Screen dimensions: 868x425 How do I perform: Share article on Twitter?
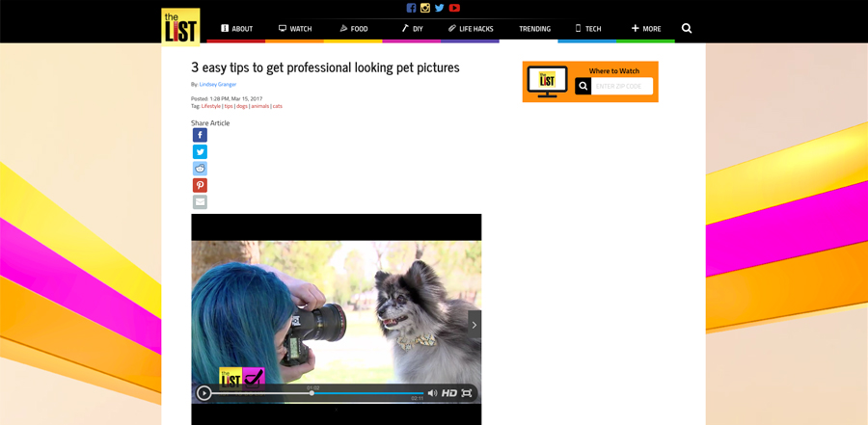point(200,151)
